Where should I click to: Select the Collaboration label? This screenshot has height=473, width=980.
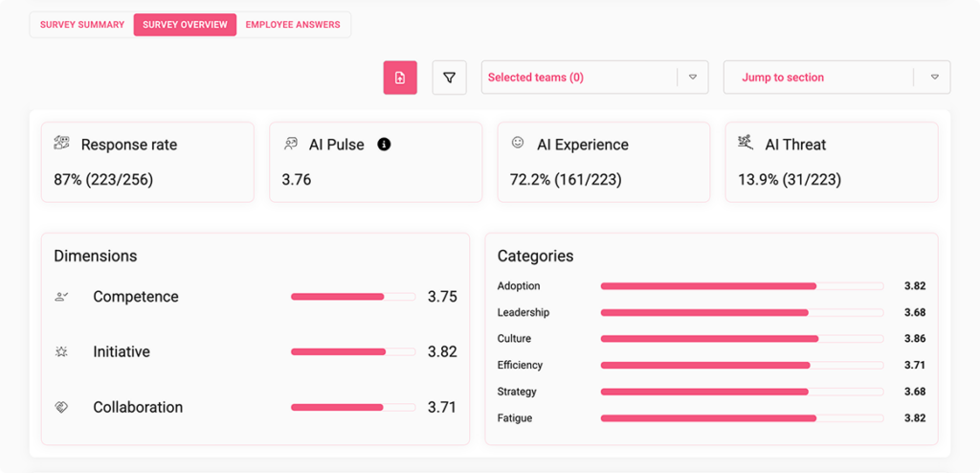pyautogui.click(x=138, y=407)
